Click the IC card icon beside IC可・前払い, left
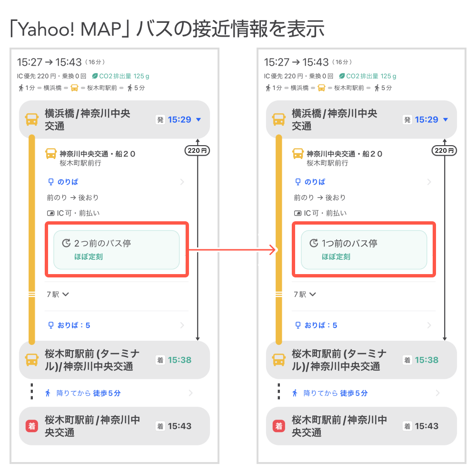The height and width of the screenshot is (473, 476). pyautogui.click(x=51, y=213)
